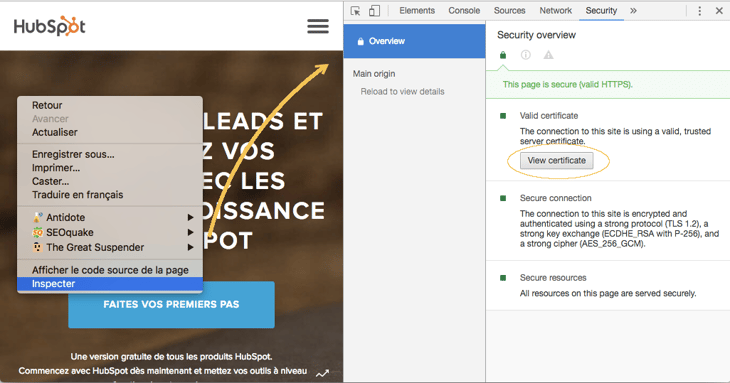The height and width of the screenshot is (383, 730).
Task: Choose Afficher le code source de la page
Action: (x=110, y=270)
